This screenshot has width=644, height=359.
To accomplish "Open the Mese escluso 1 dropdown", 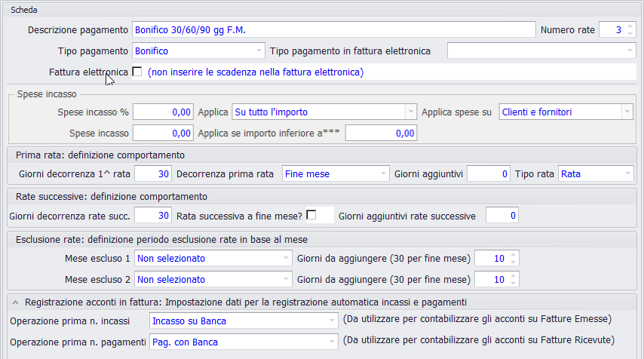I will (287, 259).
